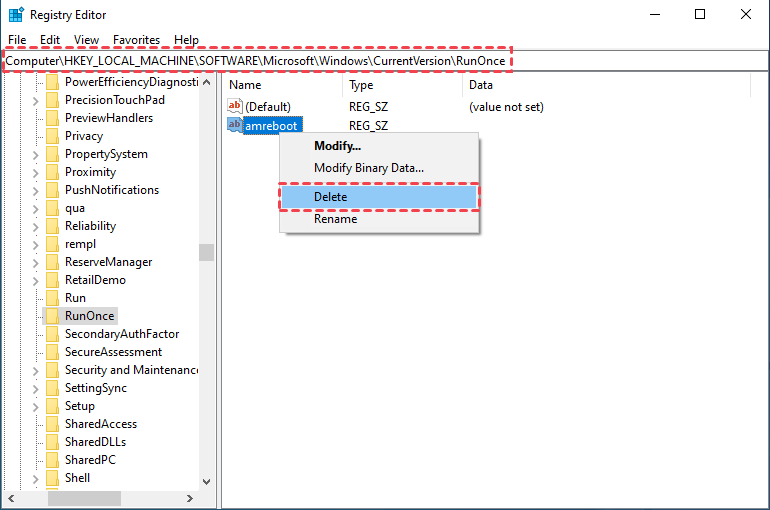Click the SharedAccess folder icon
The height and width of the screenshot is (510, 770).
(x=53, y=424)
